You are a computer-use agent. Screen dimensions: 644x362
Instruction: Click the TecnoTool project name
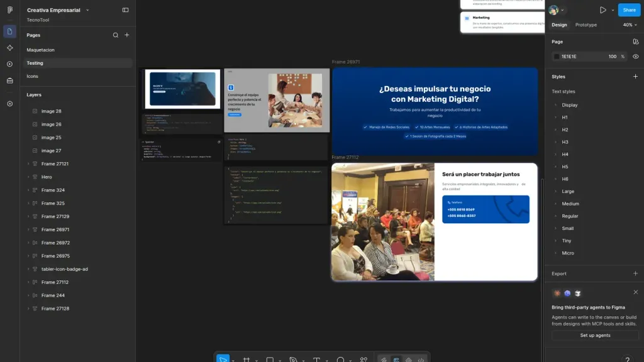tap(38, 19)
